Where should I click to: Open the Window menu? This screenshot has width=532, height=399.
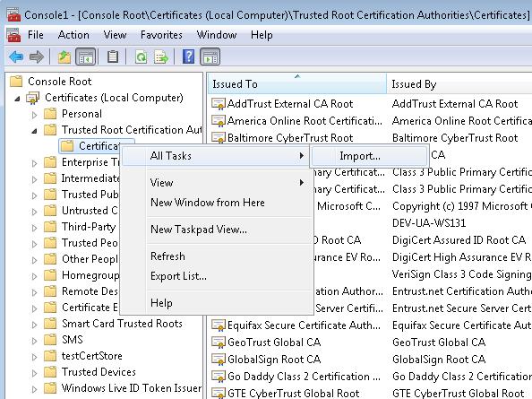pyautogui.click(x=217, y=35)
